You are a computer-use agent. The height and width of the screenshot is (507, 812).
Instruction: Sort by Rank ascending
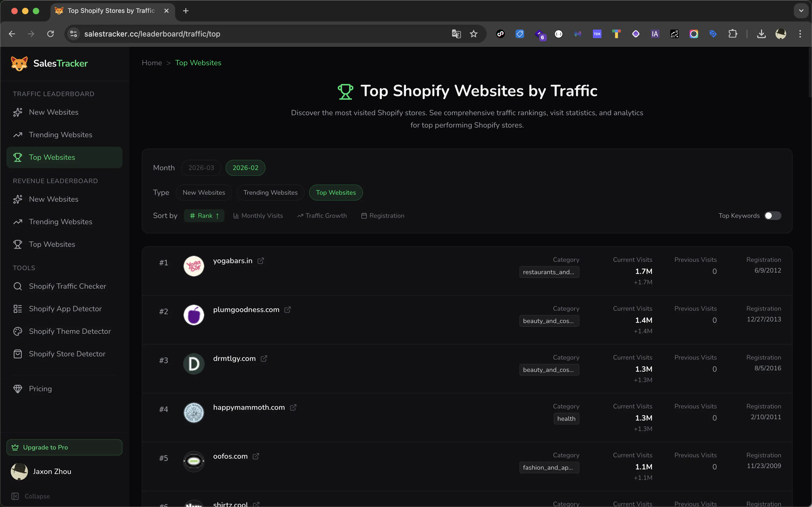point(204,216)
